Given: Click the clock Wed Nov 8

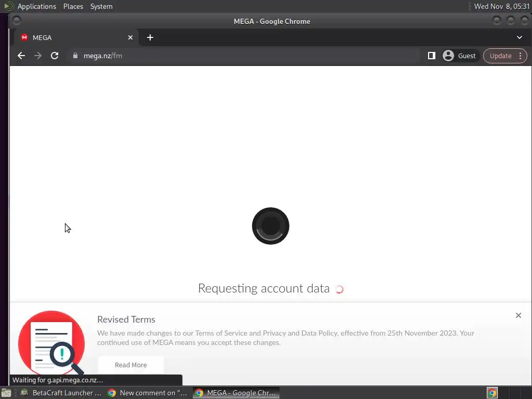Looking at the screenshot, I should click(x=501, y=6).
